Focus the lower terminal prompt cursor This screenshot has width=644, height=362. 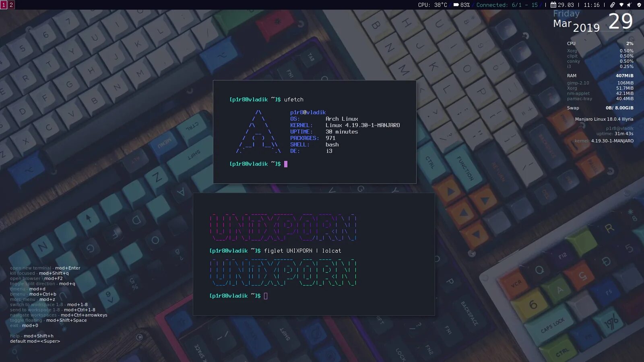[x=266, y=296]
